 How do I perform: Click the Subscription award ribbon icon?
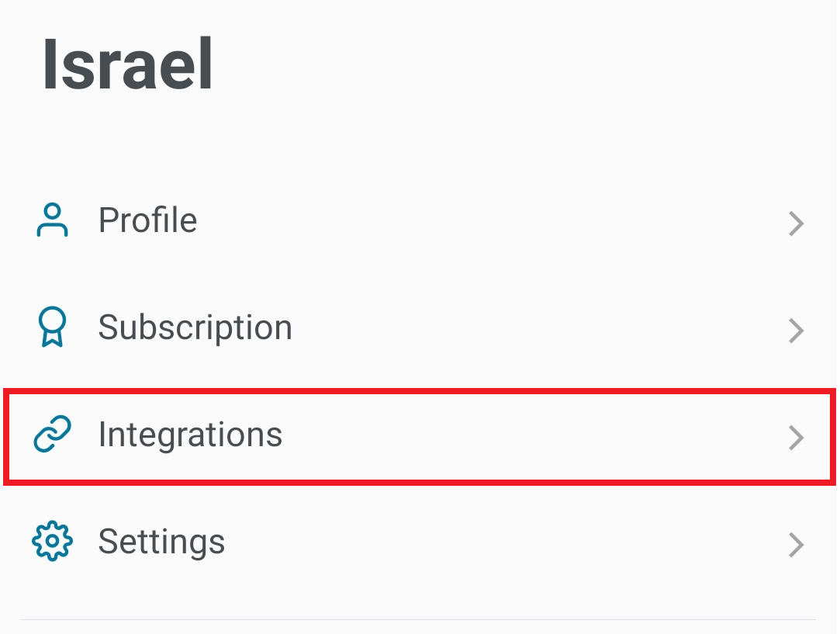coord(53,327)
